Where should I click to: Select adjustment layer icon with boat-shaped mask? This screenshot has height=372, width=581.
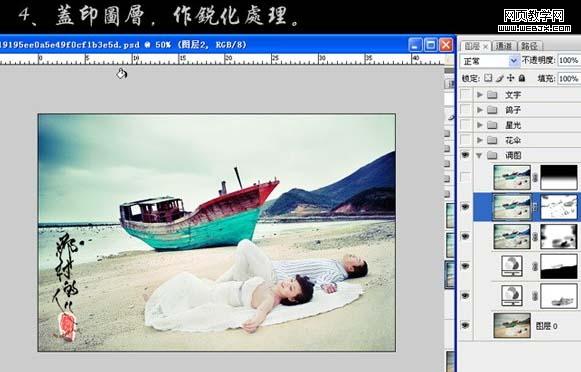click(512, 296)
